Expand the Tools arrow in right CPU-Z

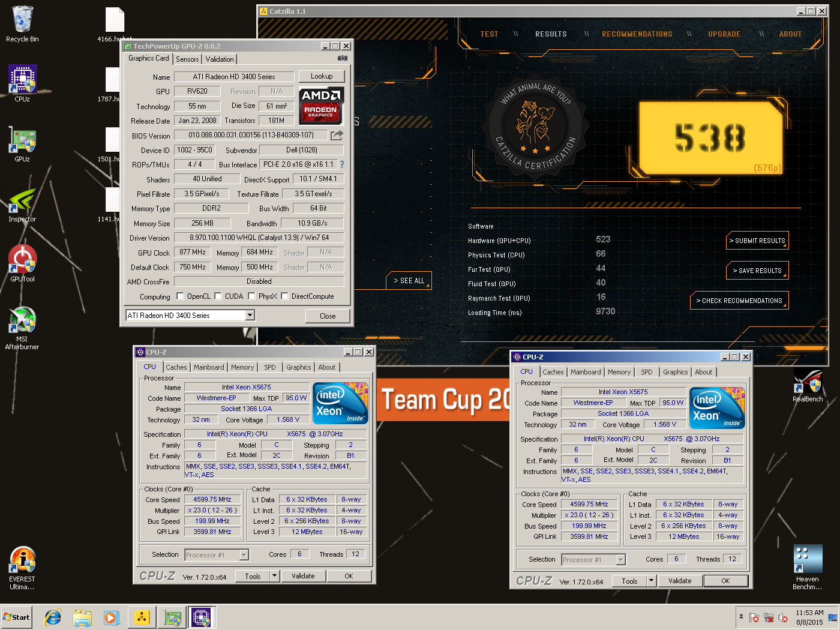click(651, 581)
